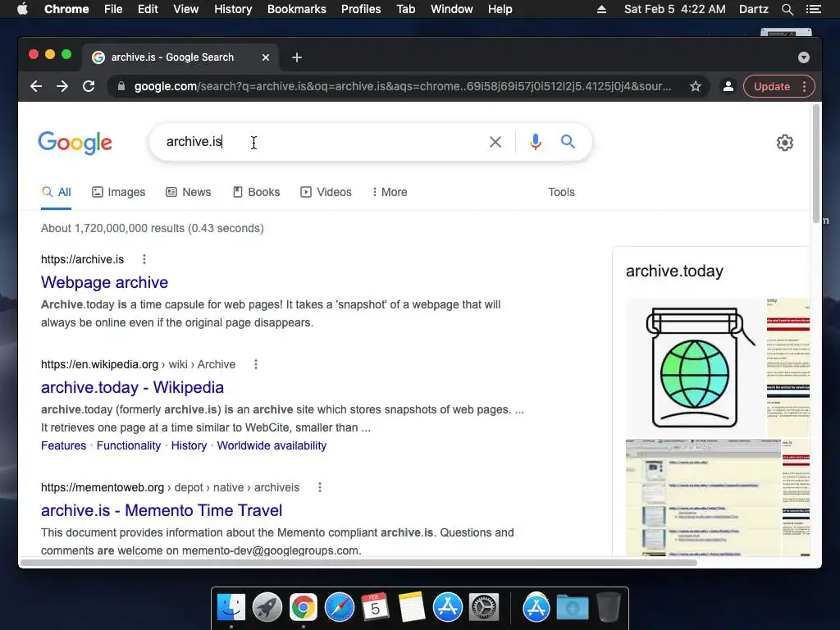Click the horizontal page scrollbar
Screen dimensions: 840x630
(x=359, y=563)
